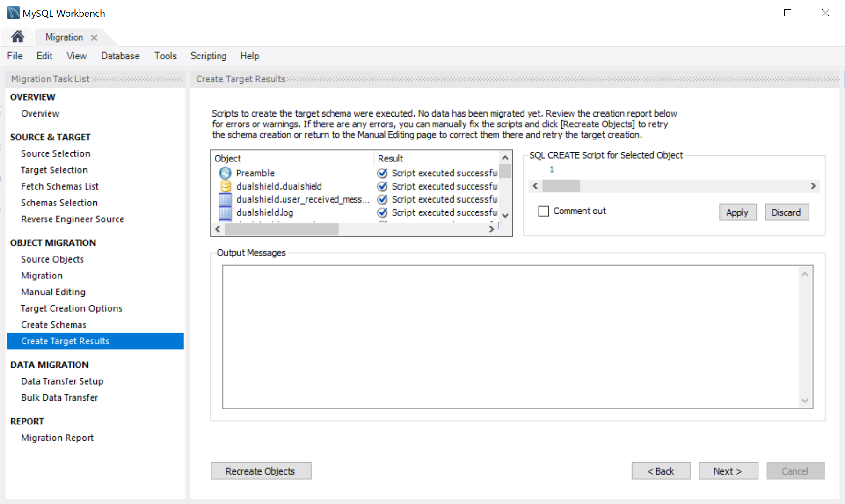Close the Migration tab
Viewport: 845px width, 504px height.
click(94, 37)
